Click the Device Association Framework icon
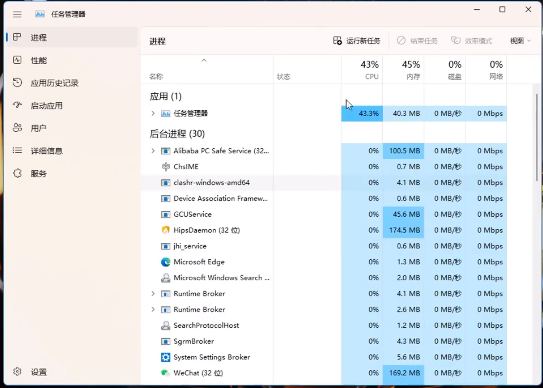The image size is (543, 388). 166,199
